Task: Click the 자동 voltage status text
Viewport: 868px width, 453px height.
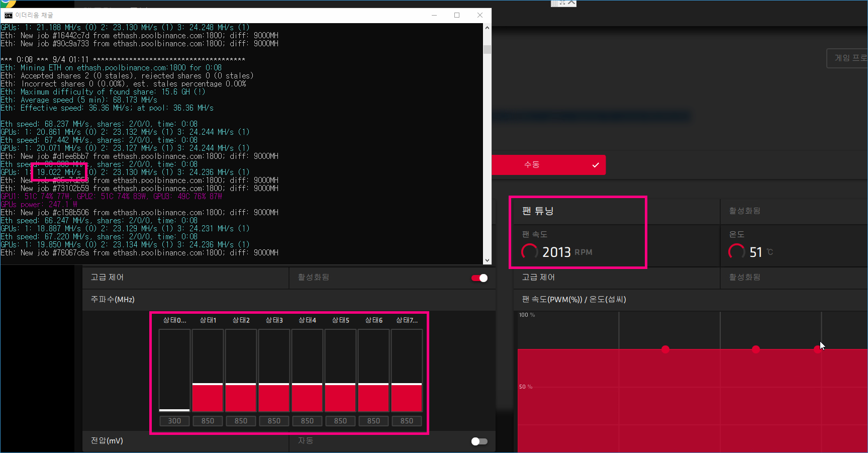Action: pos(306,441)
